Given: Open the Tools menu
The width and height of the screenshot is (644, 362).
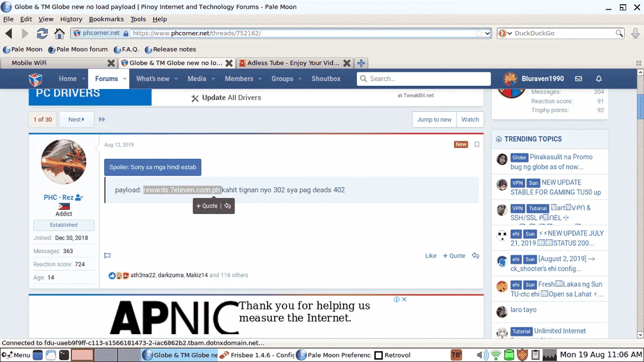Looking at the screenshot, I should coord(138,19).
